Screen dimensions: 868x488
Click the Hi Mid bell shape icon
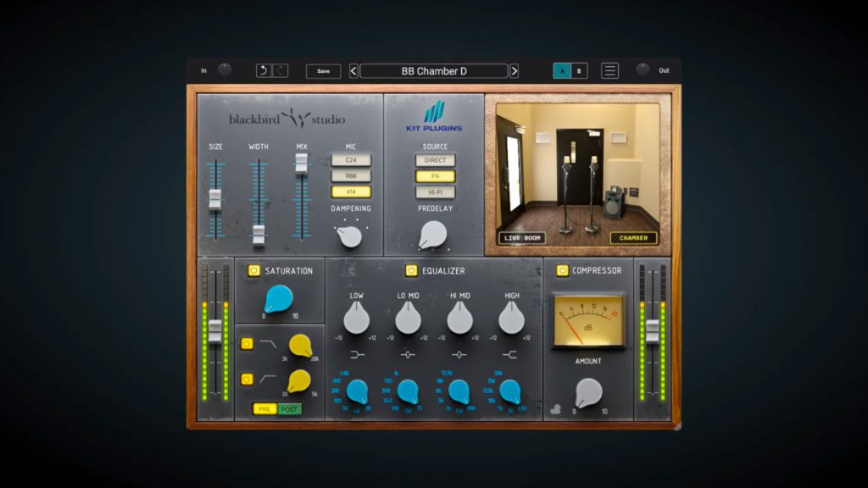tap(459, 355)
